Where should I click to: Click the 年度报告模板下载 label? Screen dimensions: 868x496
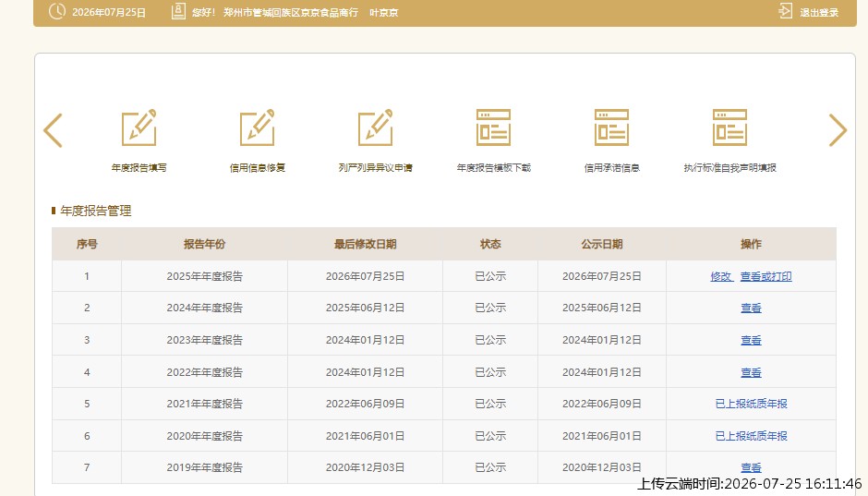point(493,168)
